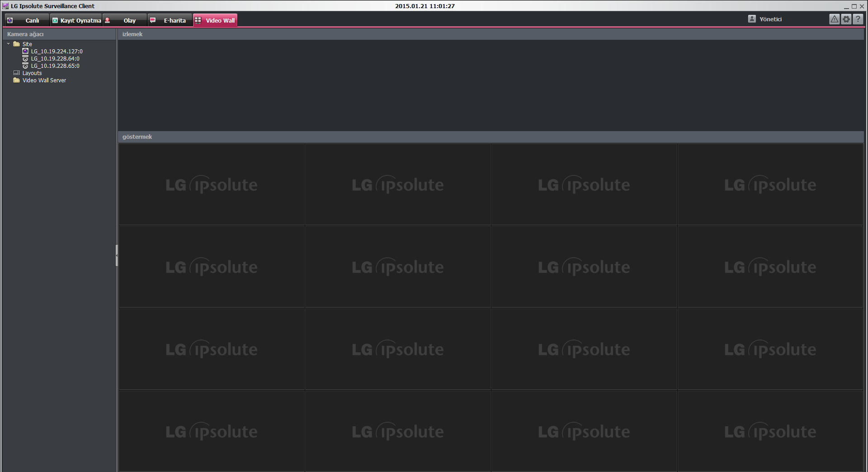Click the Yönetici user icon
This screenshot has height=472, width=868.
click(x=752, y=19)
